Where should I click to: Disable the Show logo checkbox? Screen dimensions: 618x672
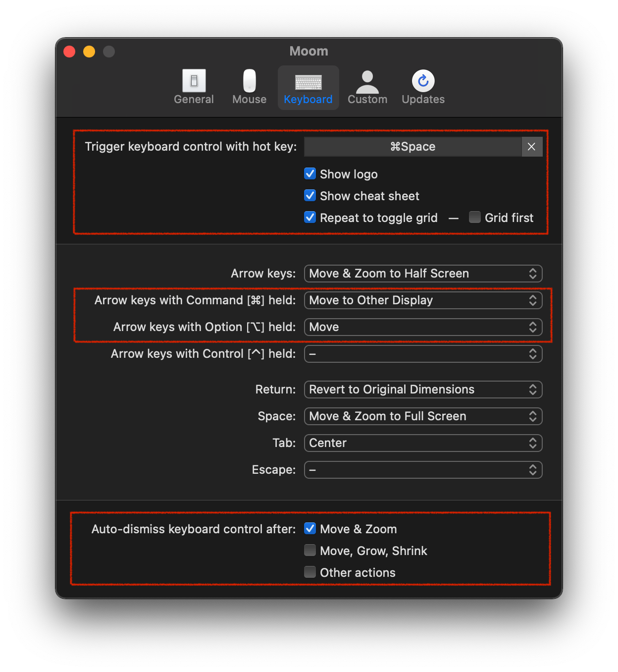(310, 174)
